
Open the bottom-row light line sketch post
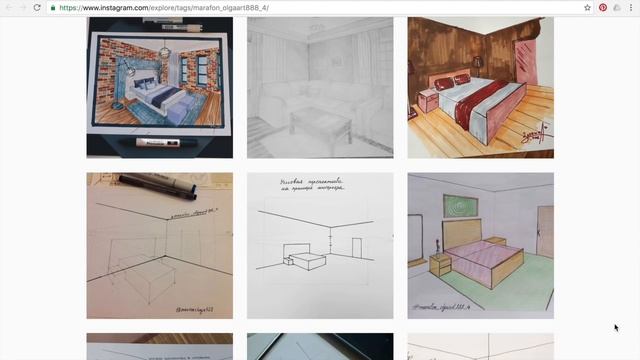pyautogui.click(x=480, y=347)
